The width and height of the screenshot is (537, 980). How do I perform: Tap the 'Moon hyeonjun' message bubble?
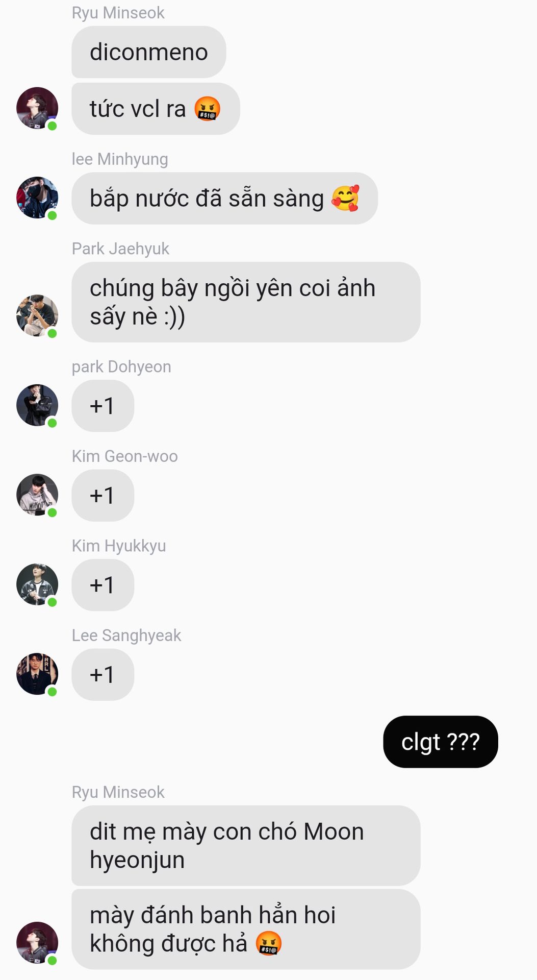(246, 846)
